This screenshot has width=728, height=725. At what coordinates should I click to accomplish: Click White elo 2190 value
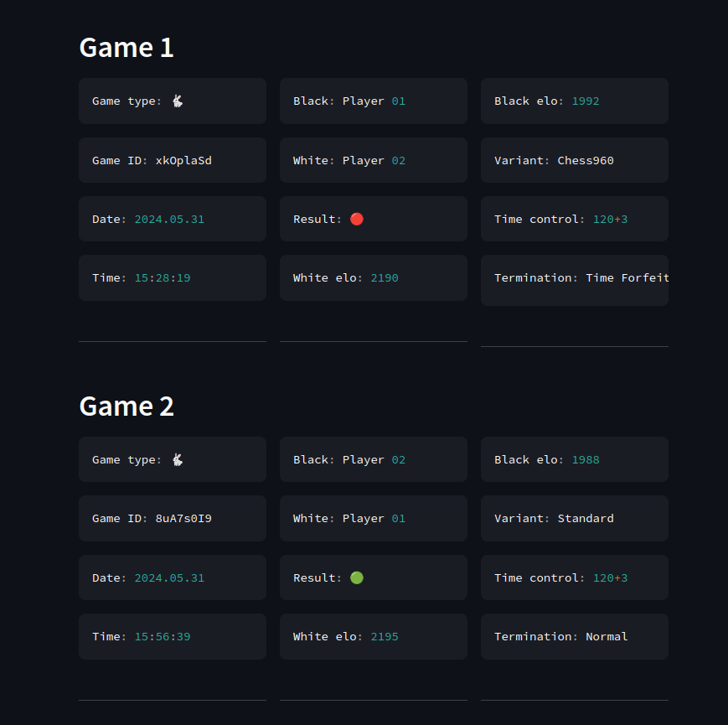385,277
